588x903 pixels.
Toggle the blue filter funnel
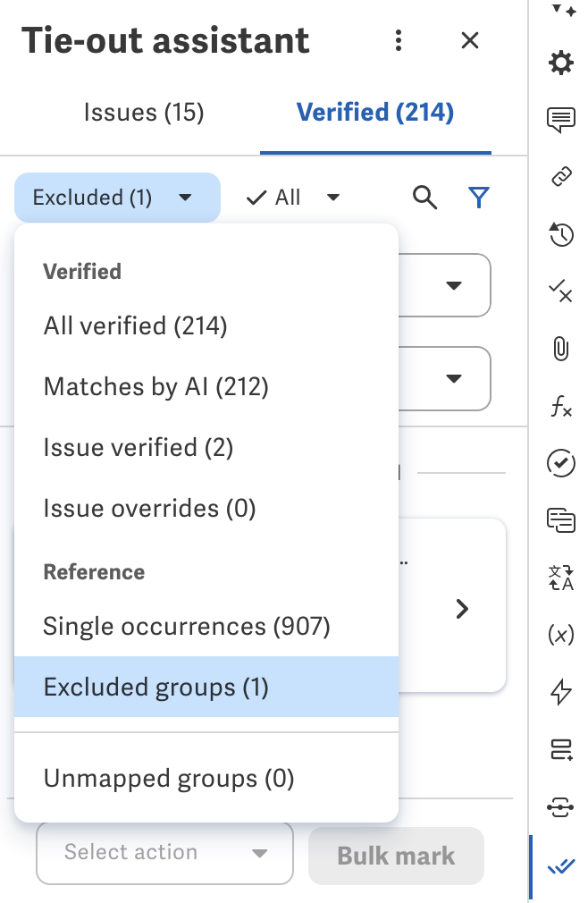pyautogui.click(x=479, y=198)
